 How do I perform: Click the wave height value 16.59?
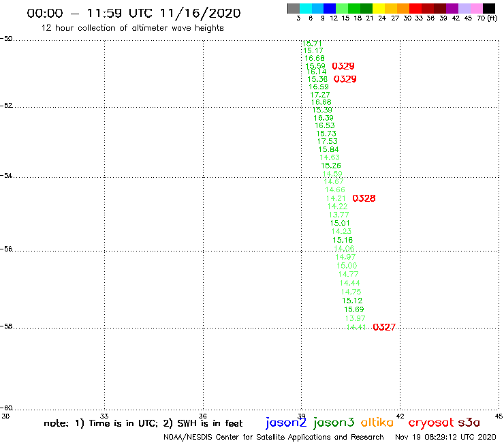[x=319, y=87]
